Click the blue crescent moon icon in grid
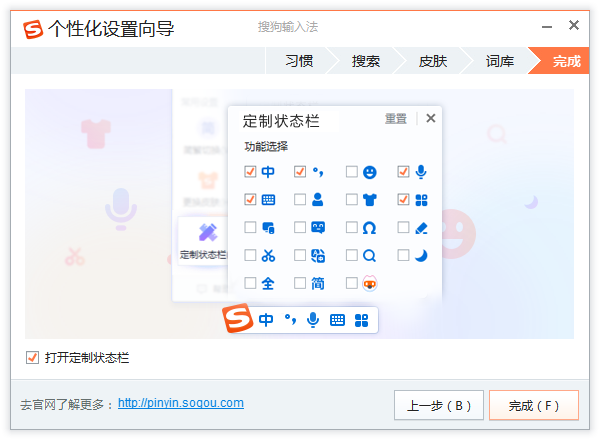 point(421,255)
